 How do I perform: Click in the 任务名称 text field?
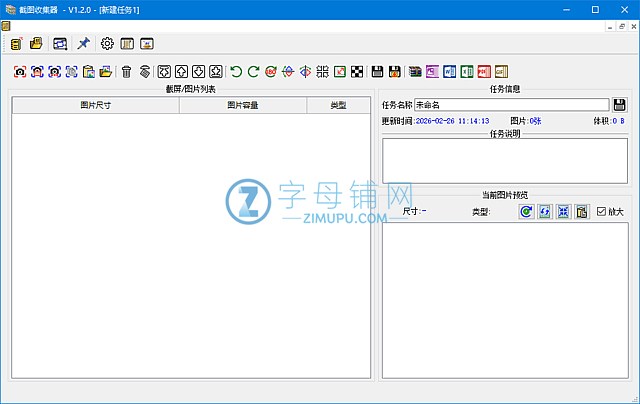tap(510, 104)
